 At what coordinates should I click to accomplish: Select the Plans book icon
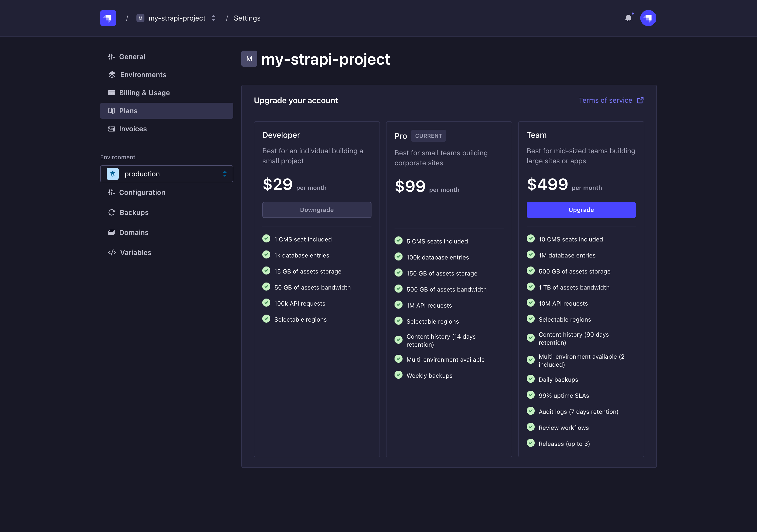click(x=112, y=111)
